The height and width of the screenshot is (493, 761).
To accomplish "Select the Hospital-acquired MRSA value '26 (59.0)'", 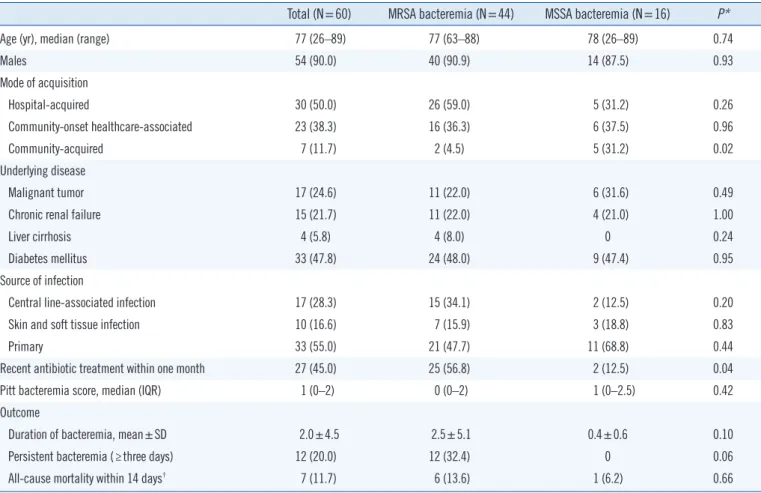I will click(x=449, y=105).
